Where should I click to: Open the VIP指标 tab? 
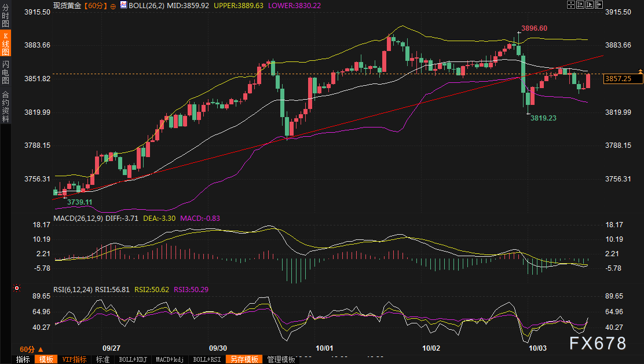(x=74, y=359)
